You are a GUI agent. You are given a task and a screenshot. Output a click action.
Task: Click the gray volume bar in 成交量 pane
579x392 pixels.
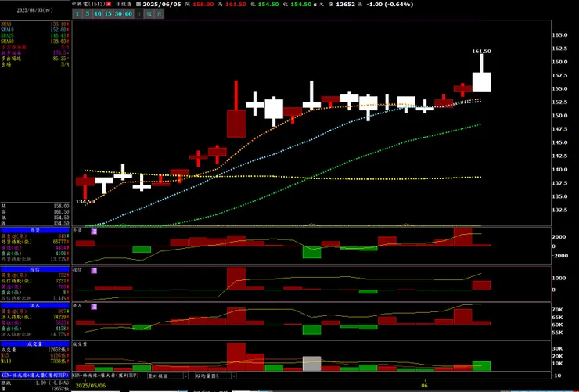pyautogui.click(x=311, y=364)
